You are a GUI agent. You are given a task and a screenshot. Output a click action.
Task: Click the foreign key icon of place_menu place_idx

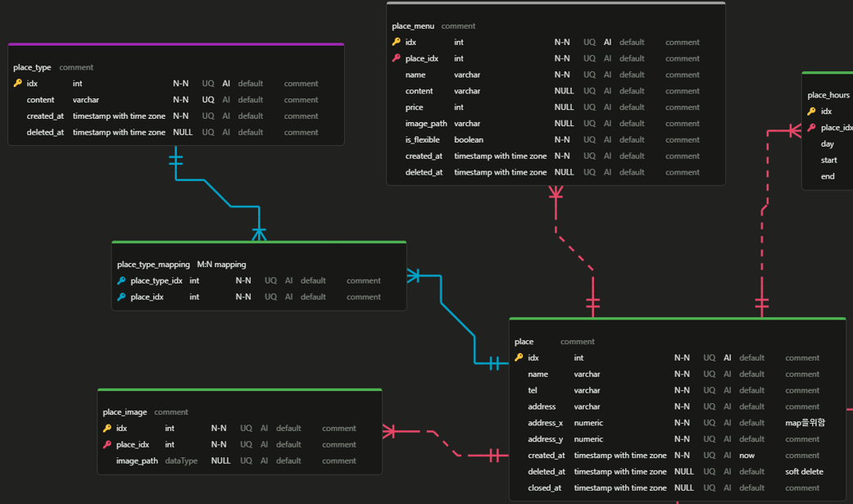tap(396, 58)
